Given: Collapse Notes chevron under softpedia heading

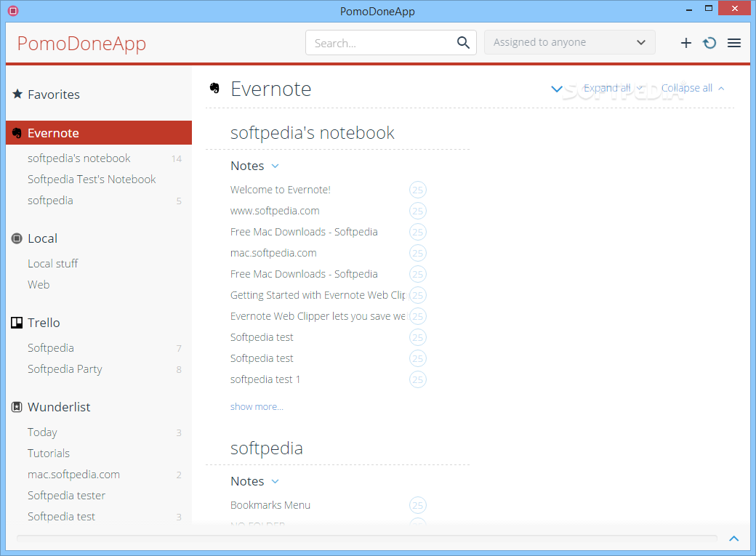Looking at the screenshot, I should pyautogui.click(x=276, y=481).
